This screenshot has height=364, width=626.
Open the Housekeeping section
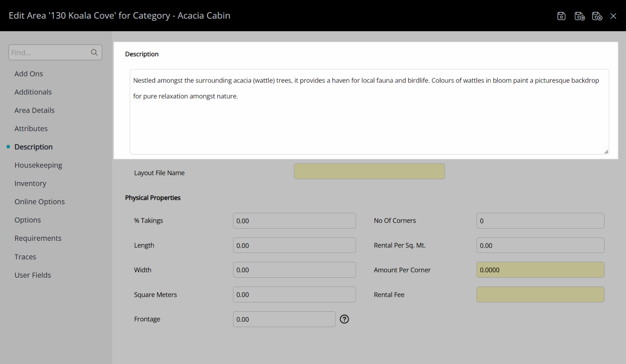[x=39, y=165]
